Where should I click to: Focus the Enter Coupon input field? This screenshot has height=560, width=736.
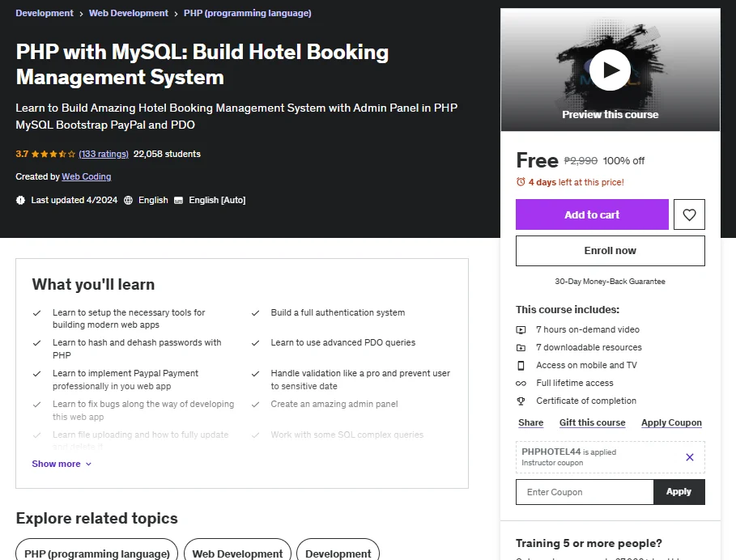(x=585, y=492)
